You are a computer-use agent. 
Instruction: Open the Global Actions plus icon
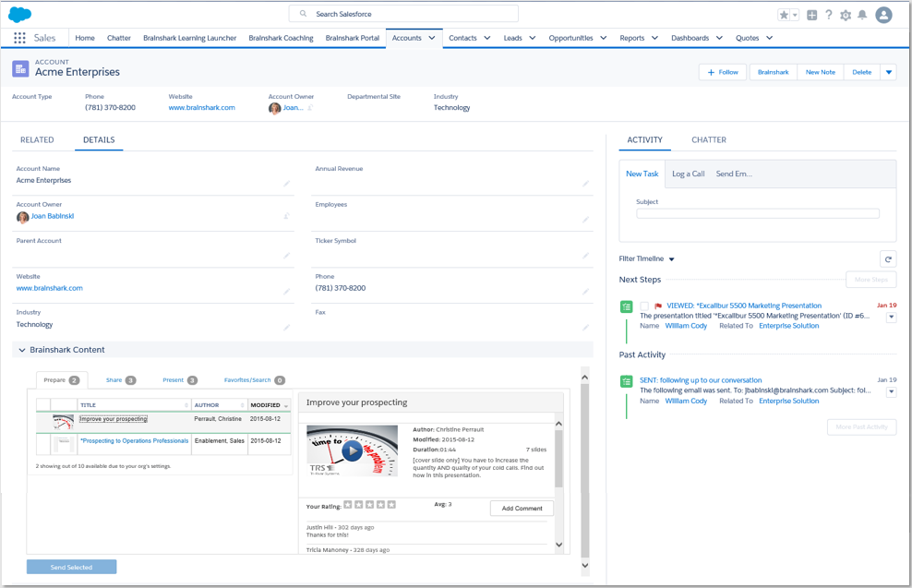pyautogui.click(x=812, y=15)
